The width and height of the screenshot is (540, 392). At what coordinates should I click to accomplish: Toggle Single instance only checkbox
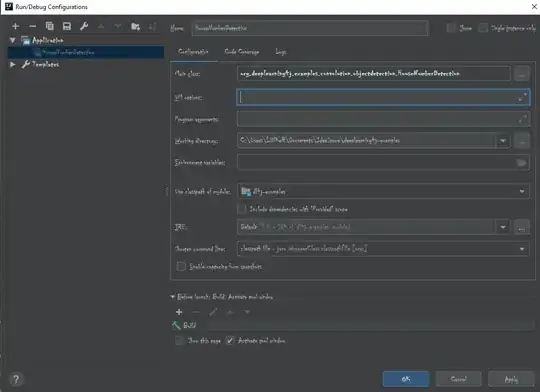[x=483, y=28]
